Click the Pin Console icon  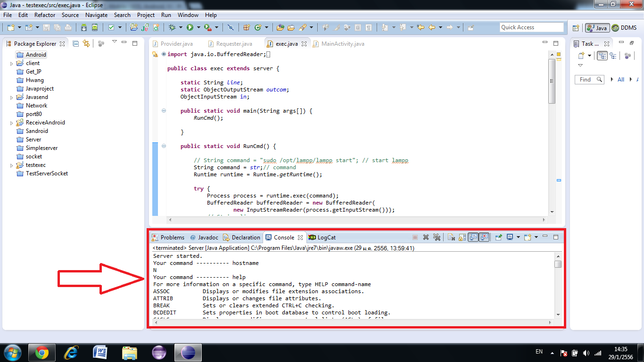click(x=499, y=237)
